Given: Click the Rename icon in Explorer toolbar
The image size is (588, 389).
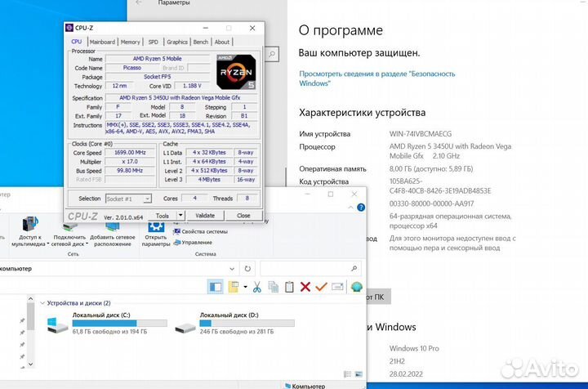Looking at the screenshot, I should point(337,288).
